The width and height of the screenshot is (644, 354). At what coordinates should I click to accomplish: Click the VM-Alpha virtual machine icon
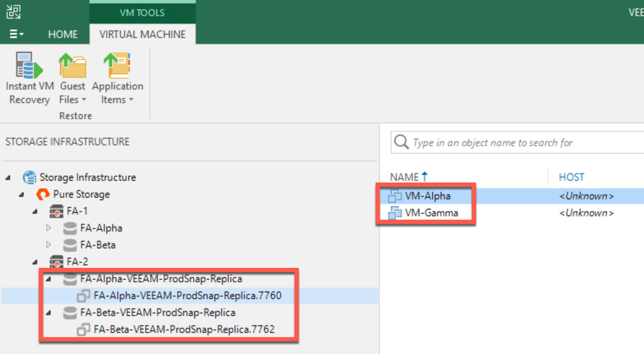(395, 196)
